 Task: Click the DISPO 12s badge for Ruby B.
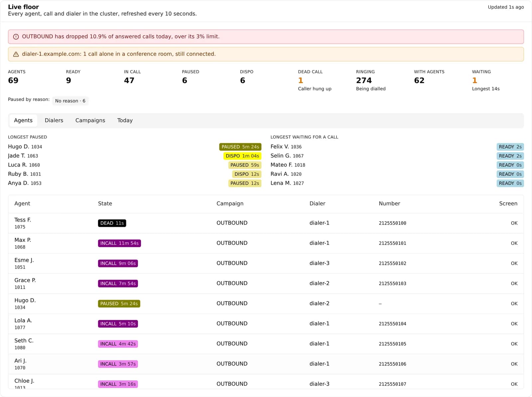pos(247,174)
